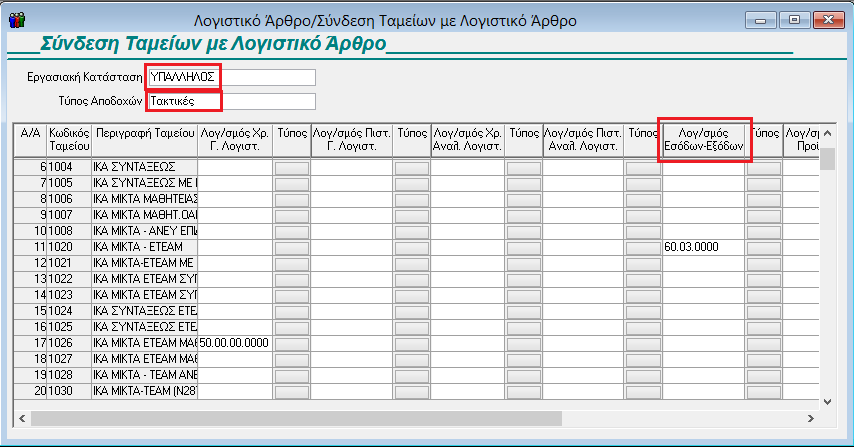Viewport: 854px width, 447px height.
Task: Minimize the Λογιστικό Άρθρο window
Action: pyautogui.click(x=765, y=19)
